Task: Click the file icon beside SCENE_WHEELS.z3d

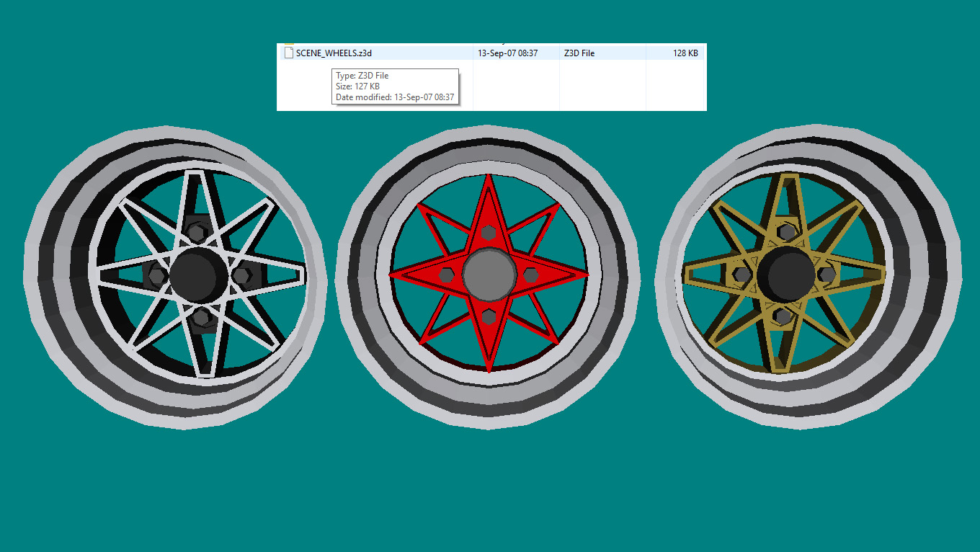Action: coord(289,53)
